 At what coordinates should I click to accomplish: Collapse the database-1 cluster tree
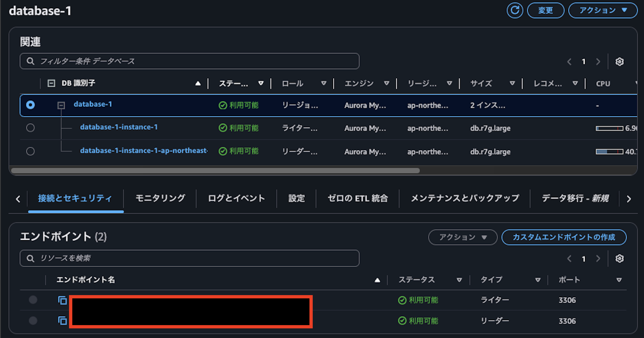(61, 105)
